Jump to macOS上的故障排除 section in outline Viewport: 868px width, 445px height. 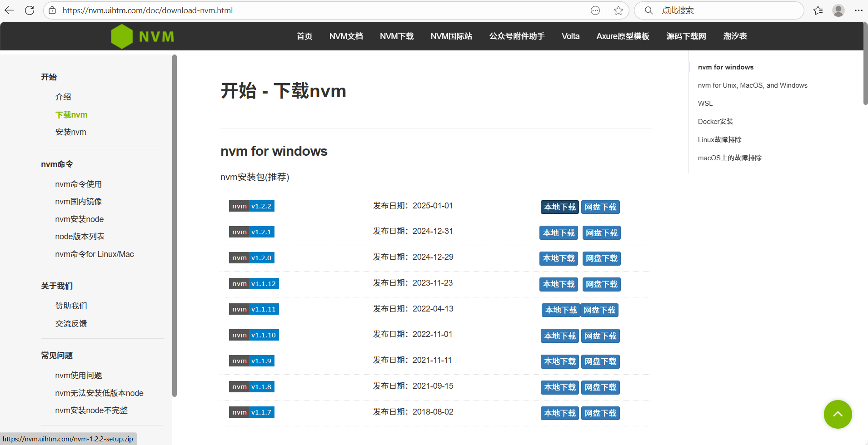(729, 158)
